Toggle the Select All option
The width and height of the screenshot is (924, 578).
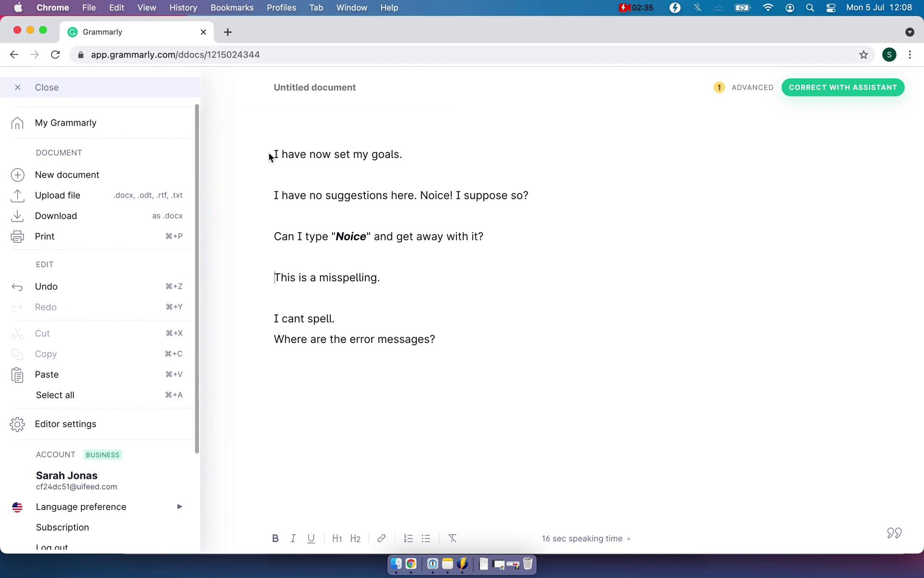[54, 395]
